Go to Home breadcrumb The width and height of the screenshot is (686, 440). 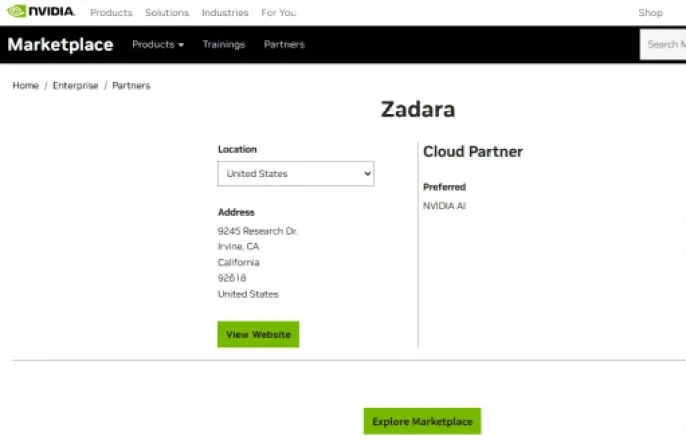[26, 85]
